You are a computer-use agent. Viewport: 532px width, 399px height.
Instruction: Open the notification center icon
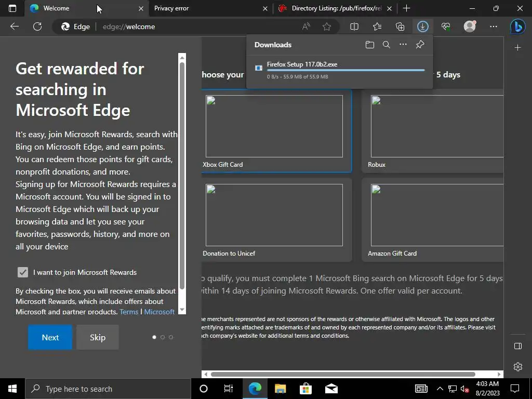(x=515, y=389)
